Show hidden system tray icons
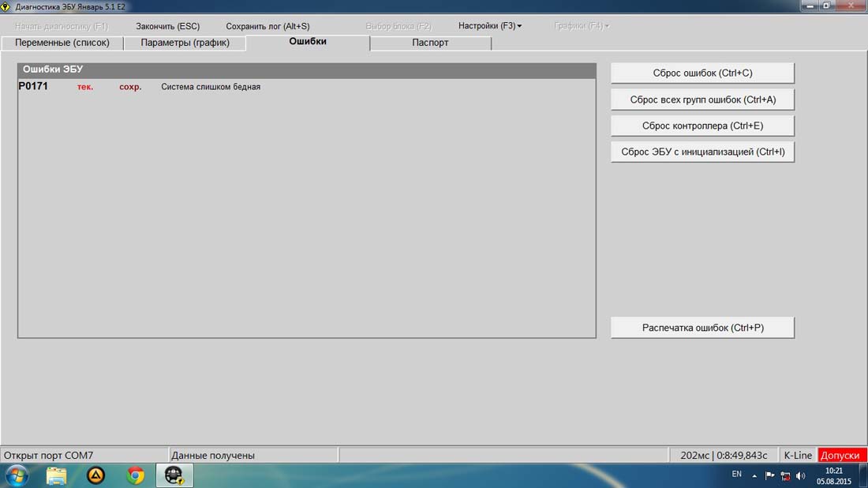Screen dimensions: 868x488 (754, 475)
